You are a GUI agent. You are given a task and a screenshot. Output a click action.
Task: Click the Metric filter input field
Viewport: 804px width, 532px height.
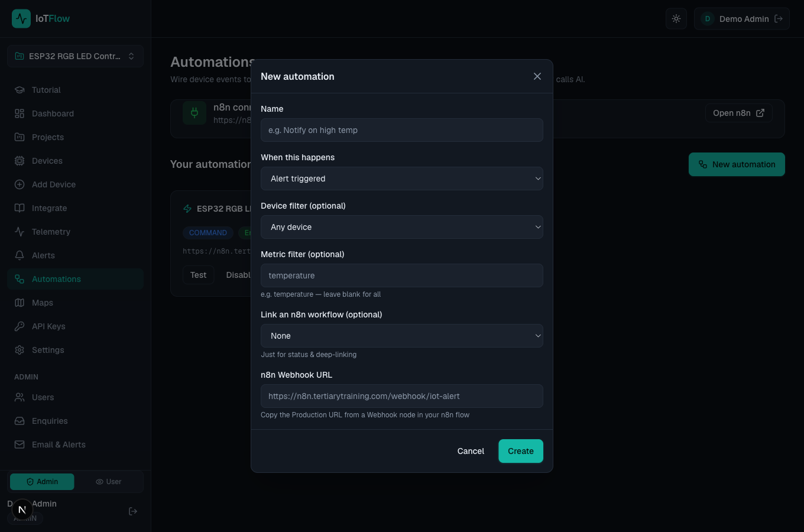click(x=402, y=275)
